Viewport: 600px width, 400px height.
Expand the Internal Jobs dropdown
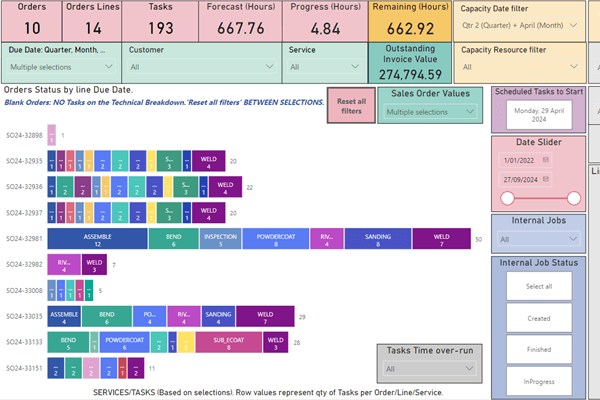pyautogui.click(x=572, y=240)
